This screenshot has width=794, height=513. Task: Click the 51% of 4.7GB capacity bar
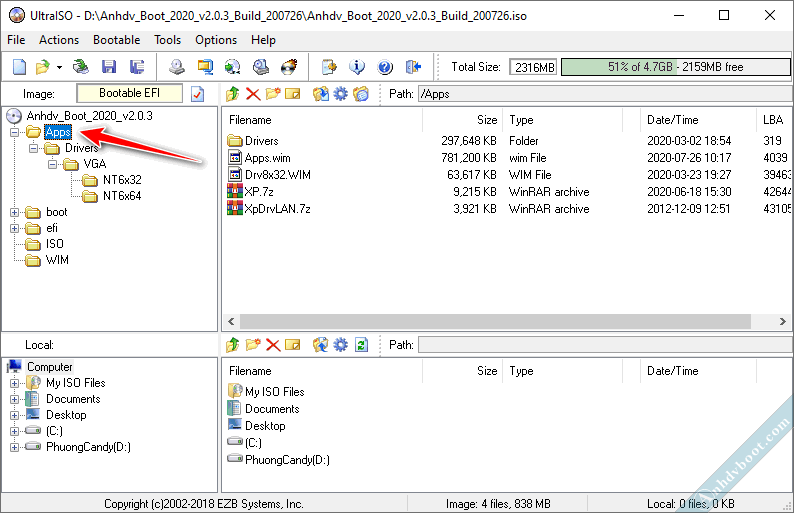point(676,67)
